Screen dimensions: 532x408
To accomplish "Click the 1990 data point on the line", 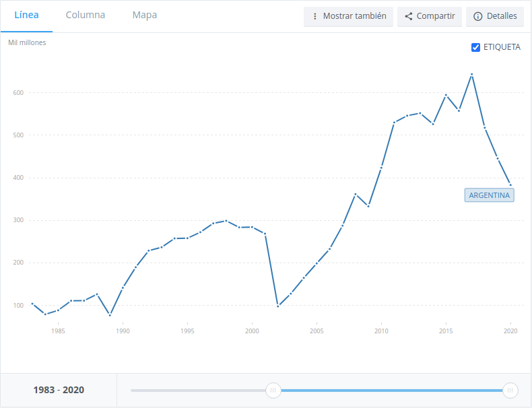I will click(x=123, y=287).
